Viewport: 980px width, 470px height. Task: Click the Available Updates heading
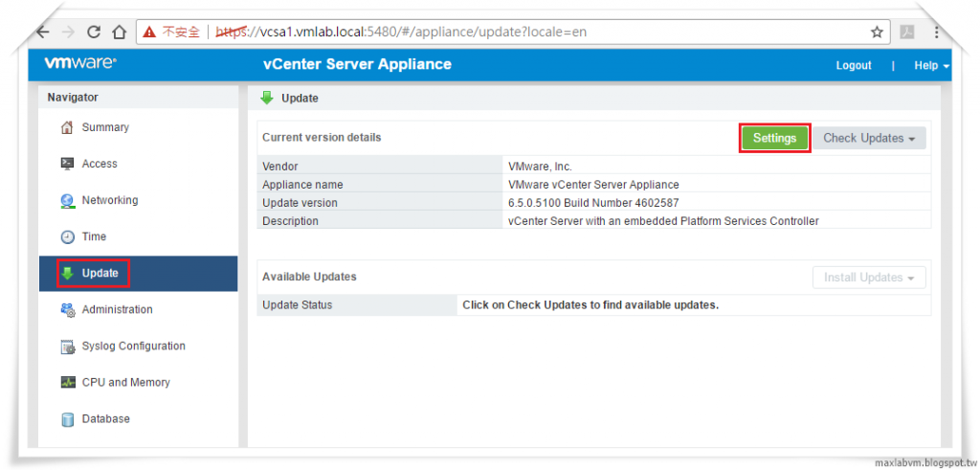click(309, 277)
